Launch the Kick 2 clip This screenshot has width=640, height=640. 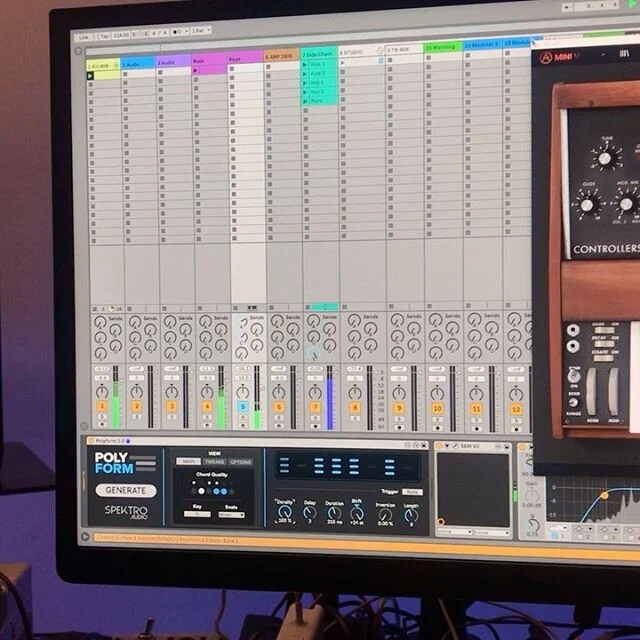[304, 74]
